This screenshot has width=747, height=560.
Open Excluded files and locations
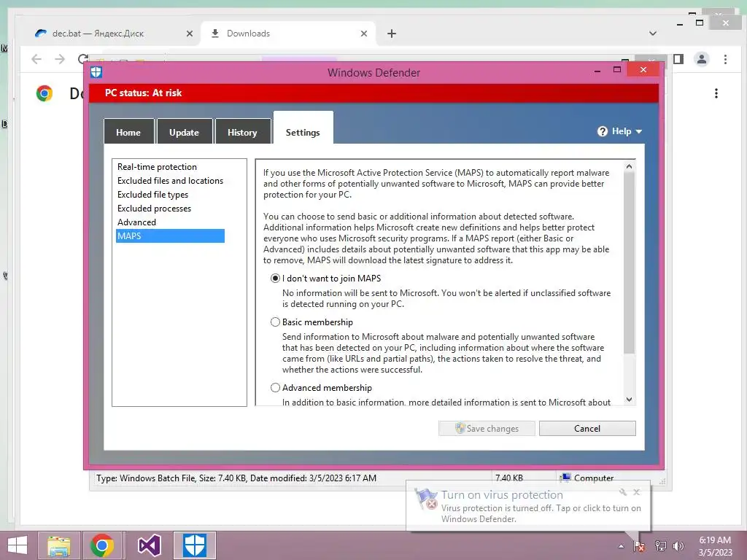tap(170, 181)
